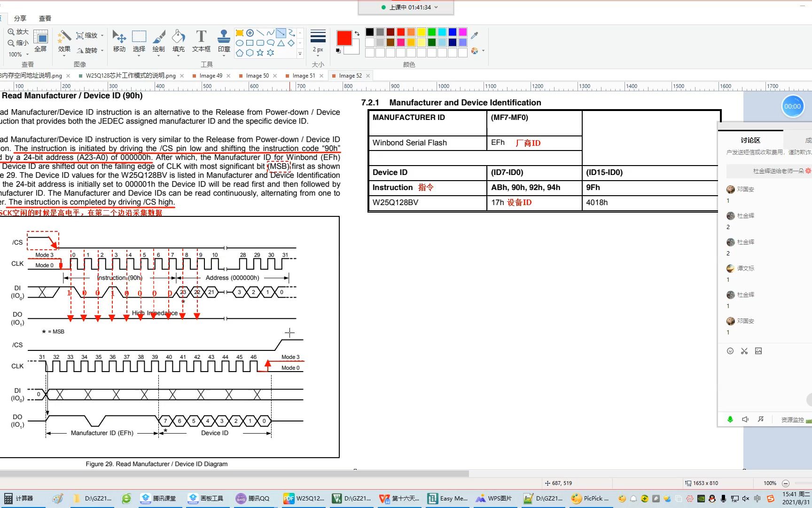Toggle the green microphone in class panel
812x508 pixels.
point(730,419)
